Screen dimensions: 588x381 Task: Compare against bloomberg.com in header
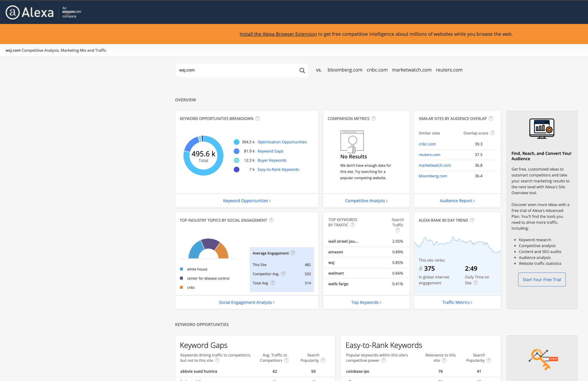coord(345,70)
